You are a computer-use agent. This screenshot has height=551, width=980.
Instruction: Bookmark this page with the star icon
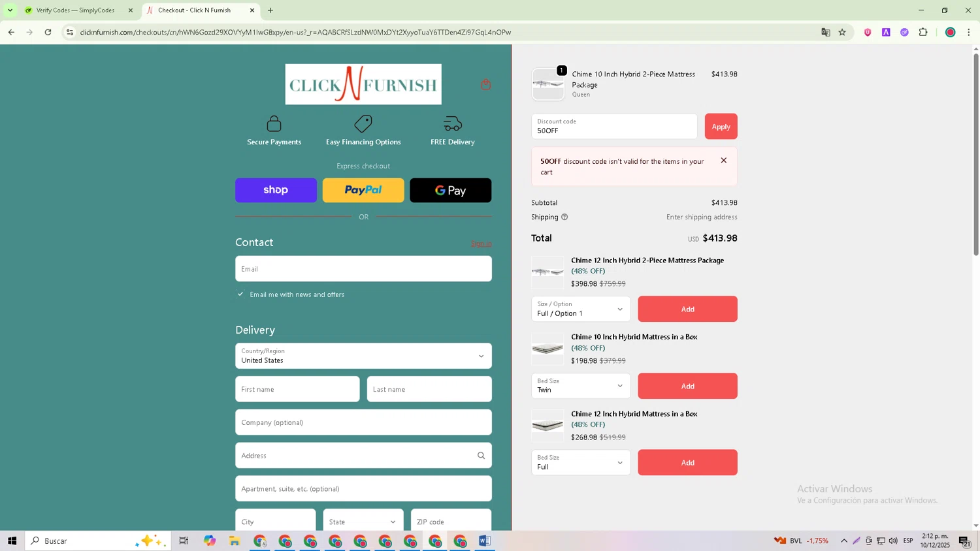click(x=842, y=32)
